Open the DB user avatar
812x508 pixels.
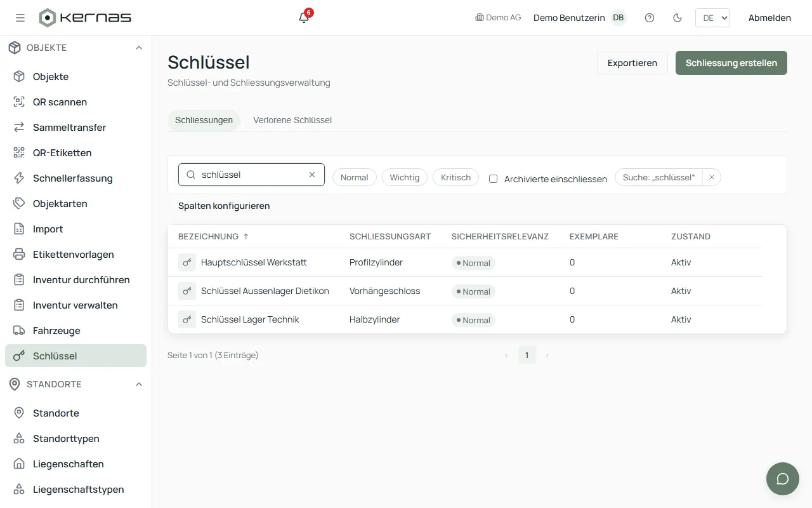(x=618, y=18)
